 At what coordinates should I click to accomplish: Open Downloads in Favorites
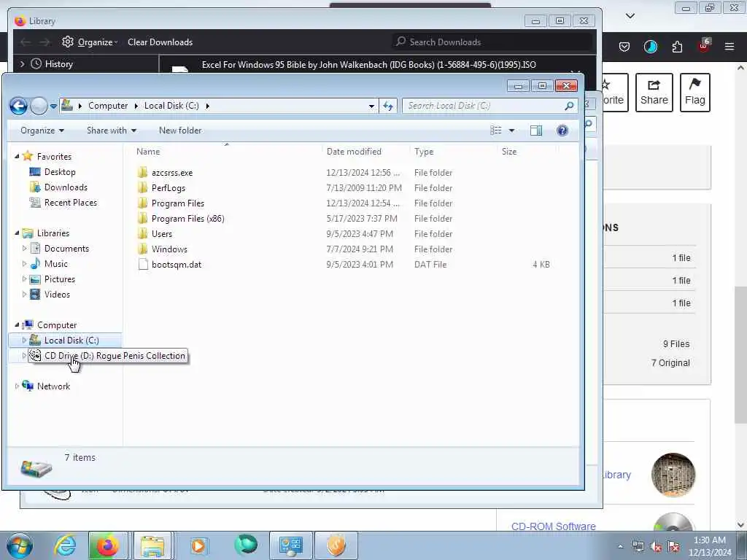click(66, 187)
